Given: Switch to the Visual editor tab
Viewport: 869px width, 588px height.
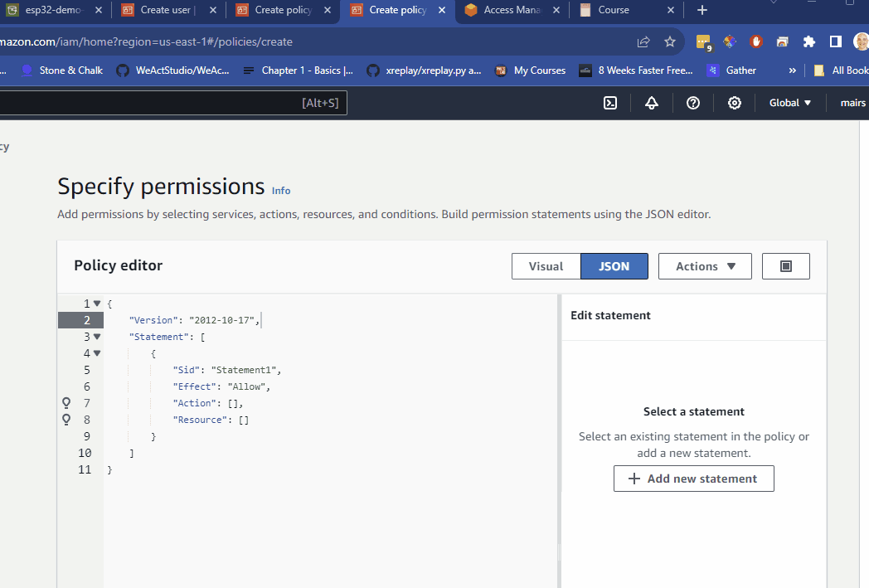Looking at the screenshot, I should (546, 265).
